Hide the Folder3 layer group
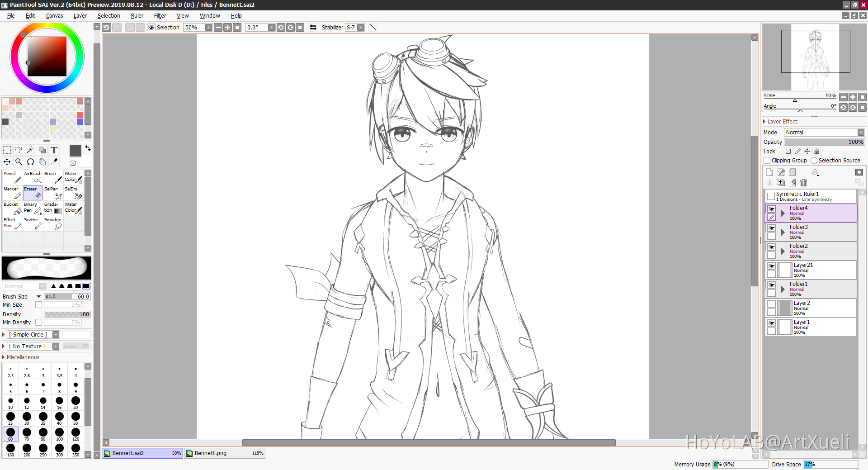The image size is (868, 470). 771,228
